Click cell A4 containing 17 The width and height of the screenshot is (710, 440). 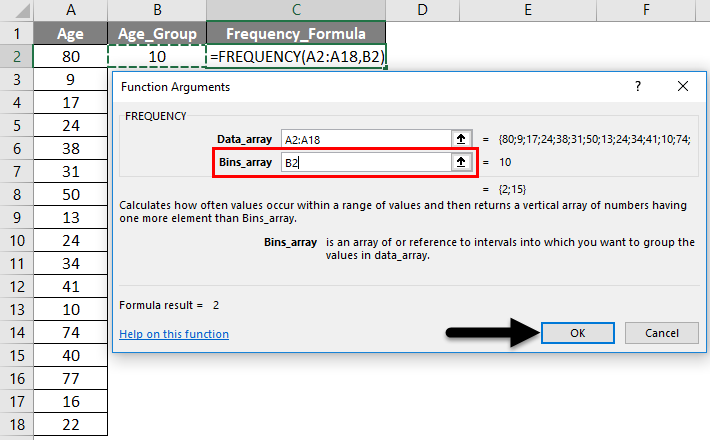pyautogui.click(x=71, y=102)
